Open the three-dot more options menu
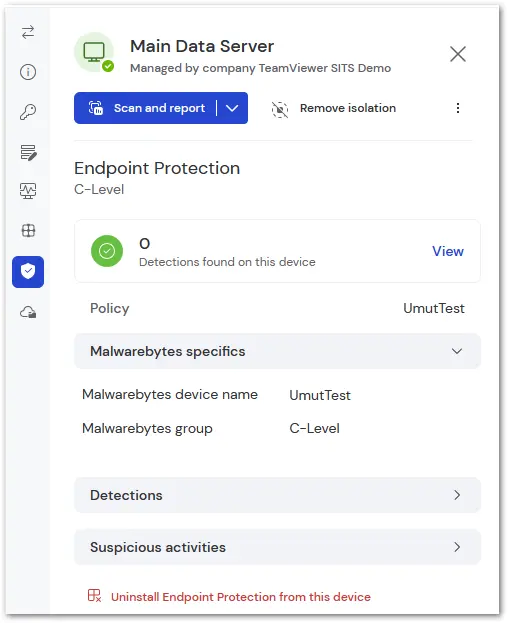508x623 pixels. (458, 108)
